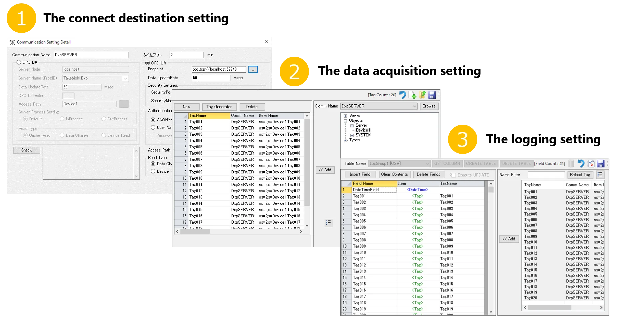The image size is (644, 316).
Task: Save the field table via the floppy disk icon
Action: pos(601,163)
